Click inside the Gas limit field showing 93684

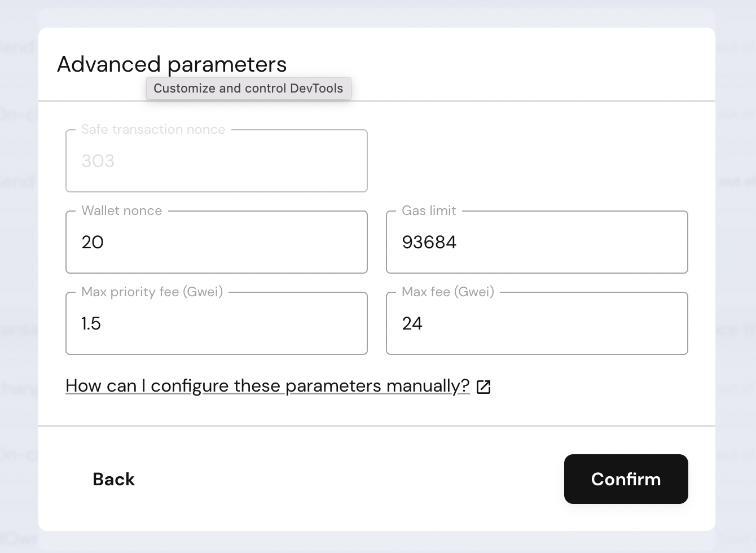pos(537,242)
